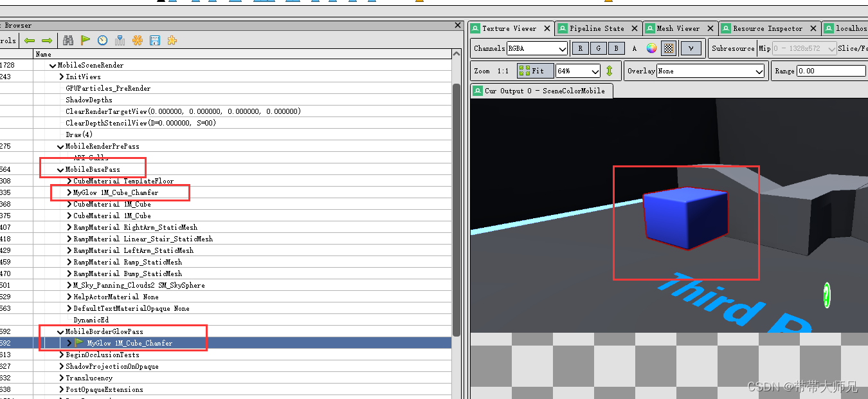Collapse the MobileRenderPrePass node
The height and width of the screenshot is (399, 868).
pos(61,146)
